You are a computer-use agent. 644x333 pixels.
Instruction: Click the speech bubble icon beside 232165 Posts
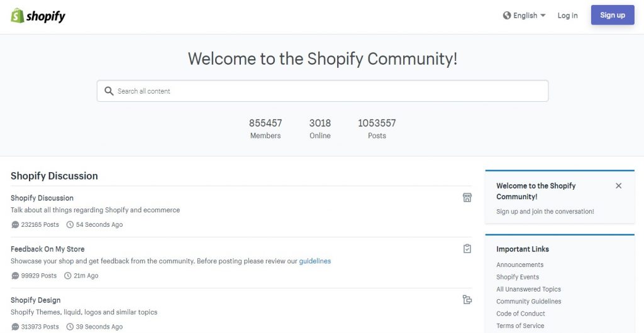coord(15,225)
